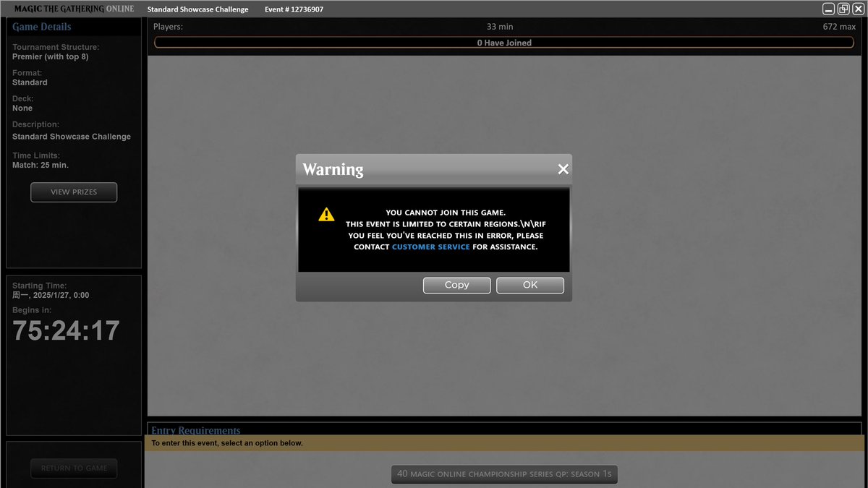Click the 'Tournament Structure:' label
The width and height of the screenshot is (868, 488).
tap(56, 47)
